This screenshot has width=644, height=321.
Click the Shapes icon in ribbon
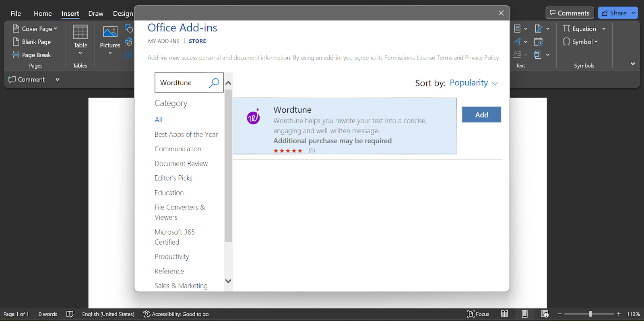[x=129, y=29]
